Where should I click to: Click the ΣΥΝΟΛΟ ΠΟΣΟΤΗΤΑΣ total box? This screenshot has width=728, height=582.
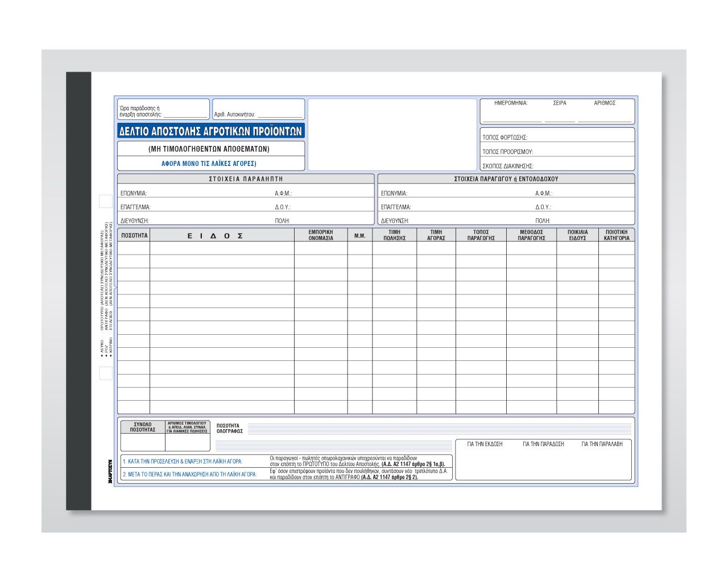point(143,442)
